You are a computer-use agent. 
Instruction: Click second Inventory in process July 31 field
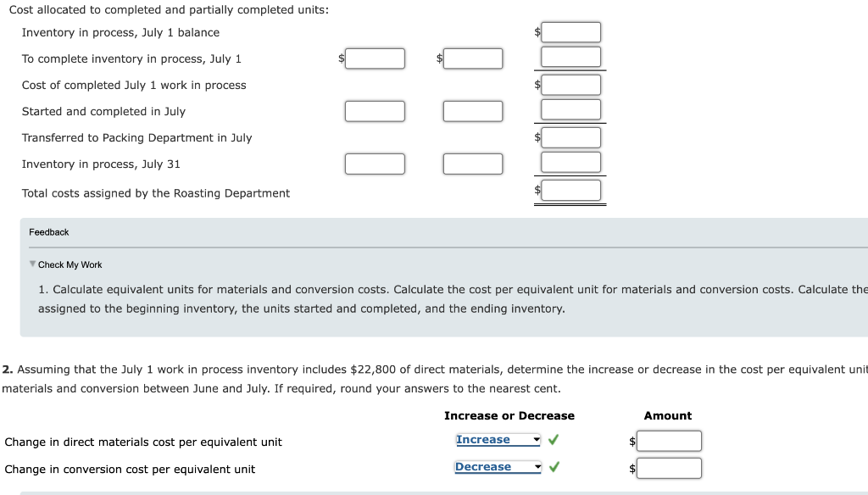point(473,164)
